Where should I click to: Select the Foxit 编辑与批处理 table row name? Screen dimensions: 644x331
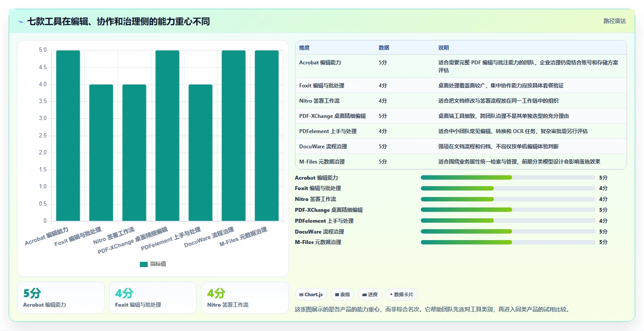(322, 86)
